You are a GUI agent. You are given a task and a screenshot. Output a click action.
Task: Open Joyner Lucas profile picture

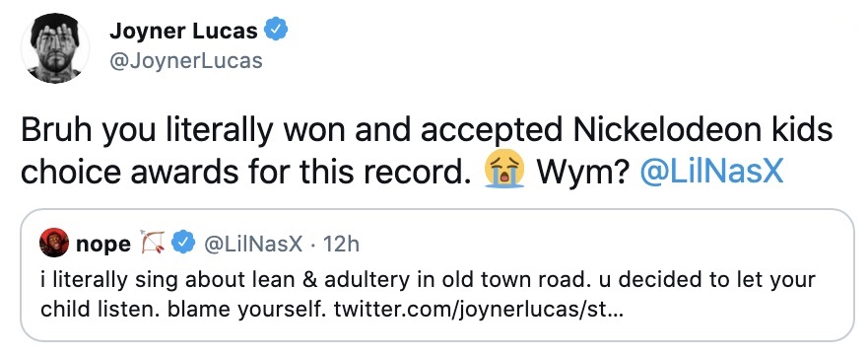tap(54, 48)
